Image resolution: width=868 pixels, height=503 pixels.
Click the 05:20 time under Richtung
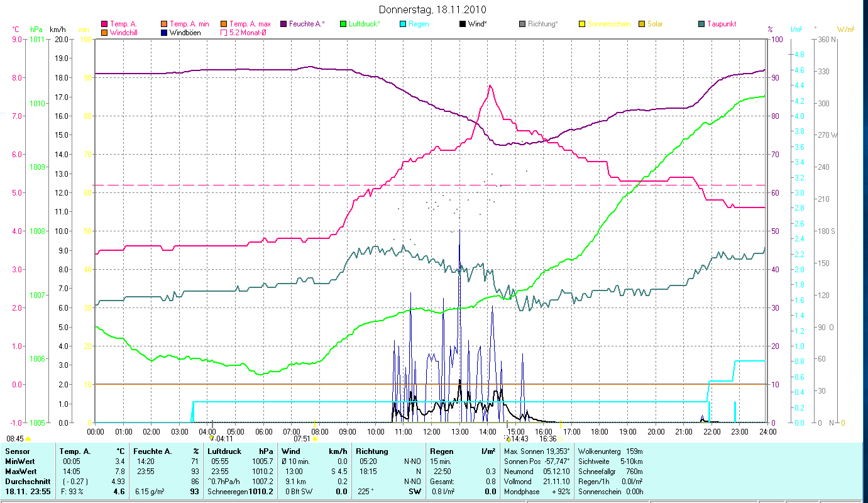click(x=369, y=461)
